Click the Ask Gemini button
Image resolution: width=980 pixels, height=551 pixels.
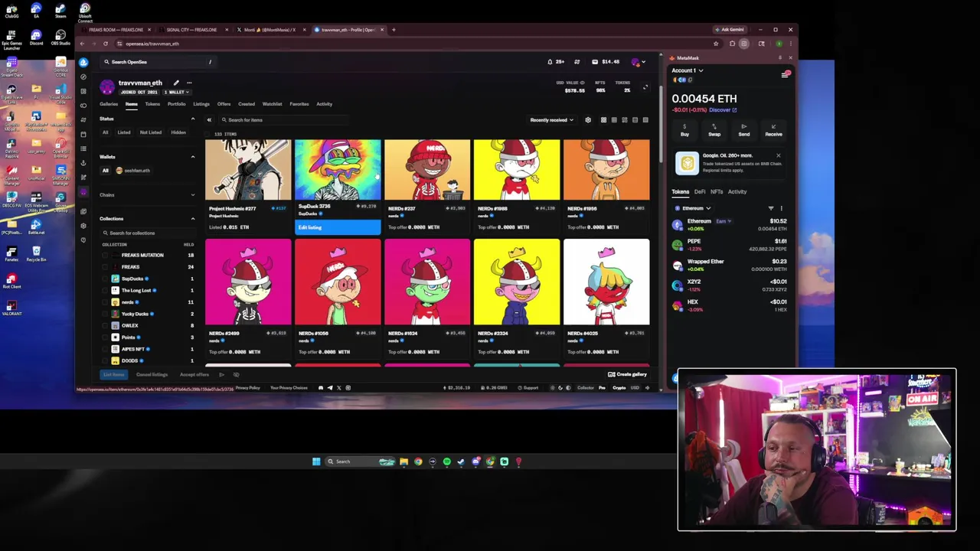click(x=730, y=30)
